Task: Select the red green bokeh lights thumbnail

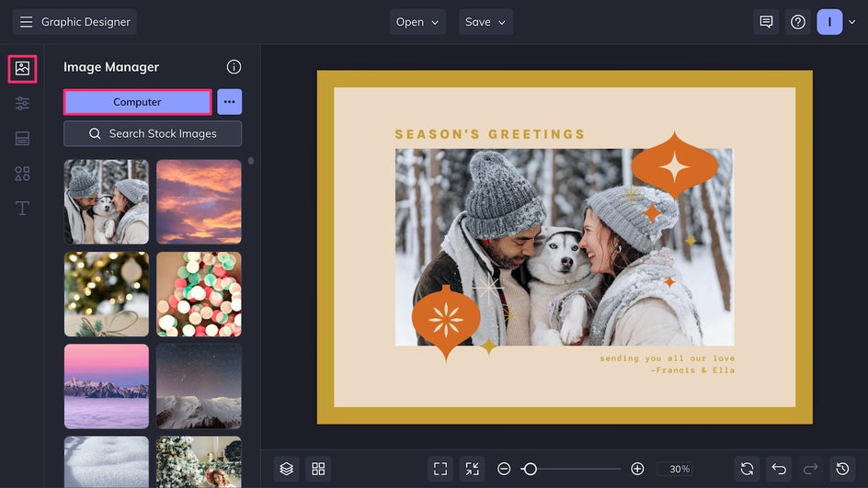Action: tap(199, 294)
